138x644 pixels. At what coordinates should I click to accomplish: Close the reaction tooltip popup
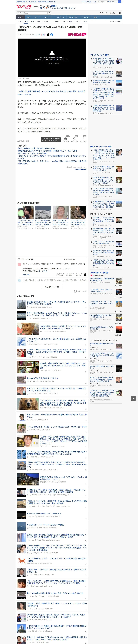coord(60,138)
